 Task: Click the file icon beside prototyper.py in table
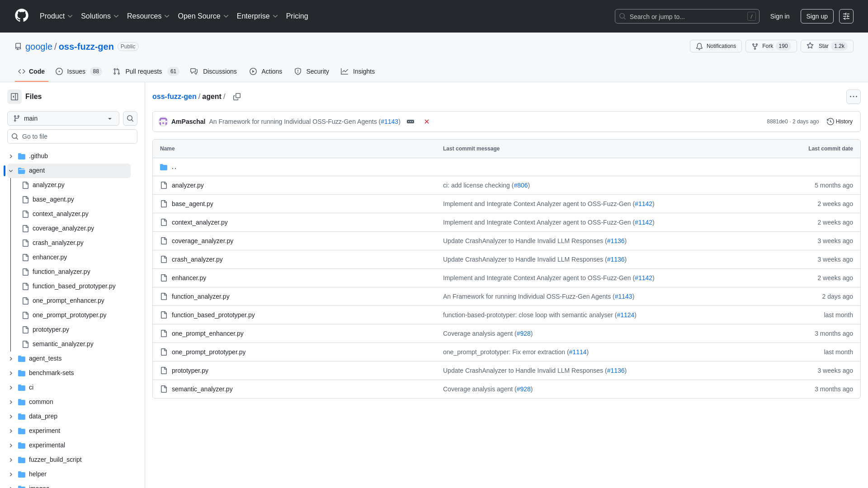(x=164, y=371)
